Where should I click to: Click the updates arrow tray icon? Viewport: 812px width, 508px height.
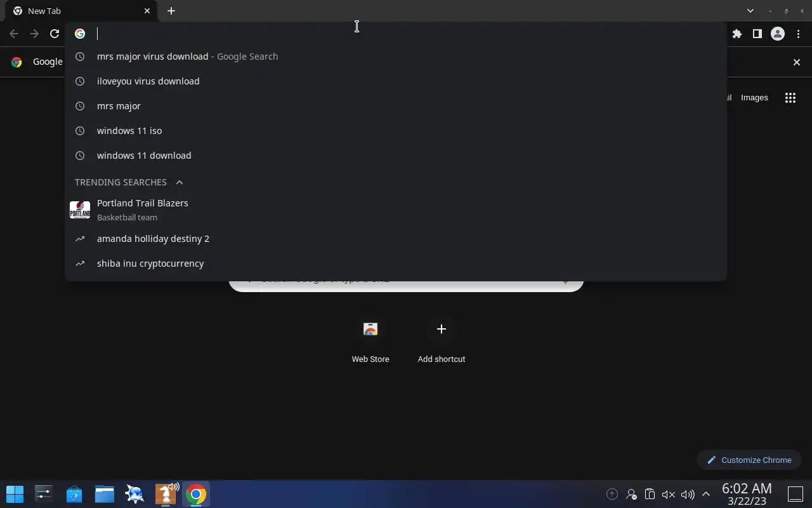pyautogui.click(x=612, y=494)
